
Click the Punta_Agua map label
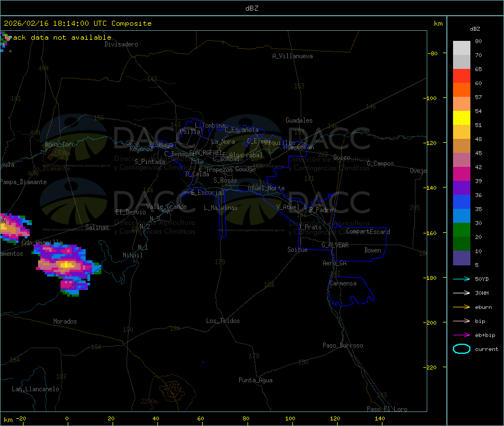click(255, 380)
